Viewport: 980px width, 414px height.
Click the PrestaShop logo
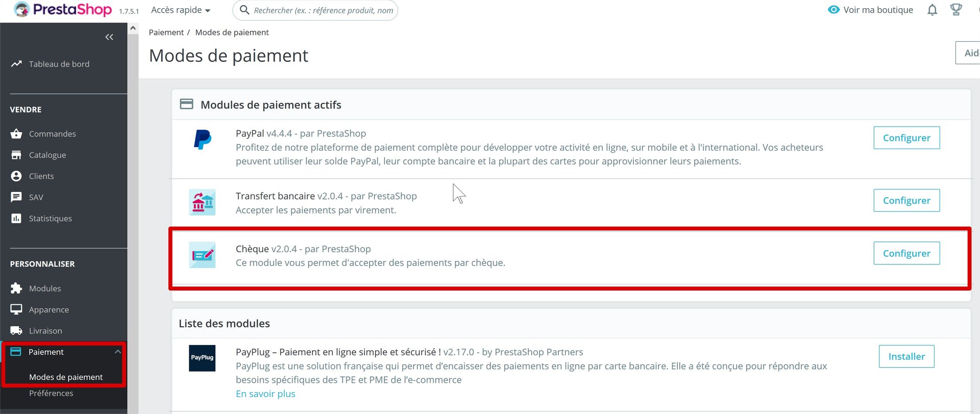[x=63, y=10]
